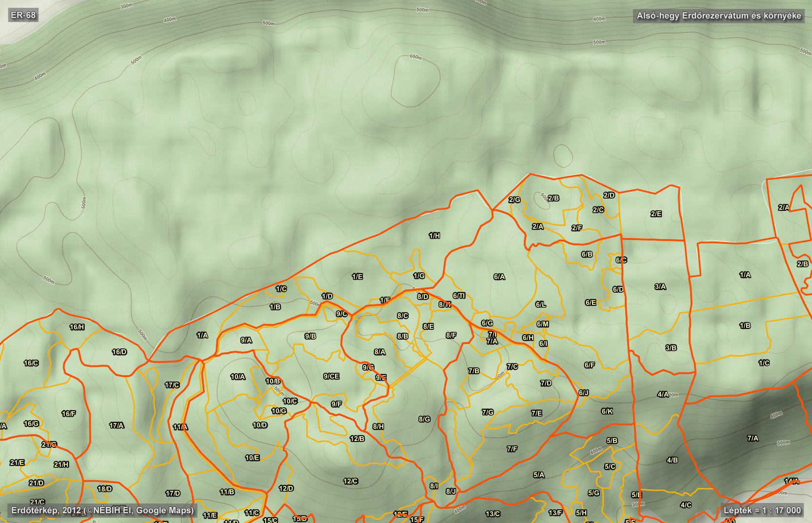This screenshot has width=812, height=523.
Task: Select forest parcel label 2/E
Action: click(656, 214)
